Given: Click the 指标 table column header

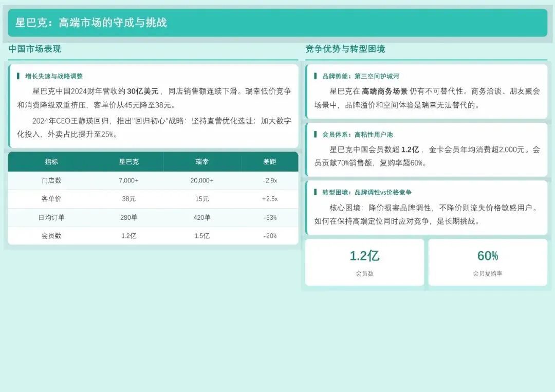Looking at the screenshot, I should pyautogui.click(x=51, y=162).
